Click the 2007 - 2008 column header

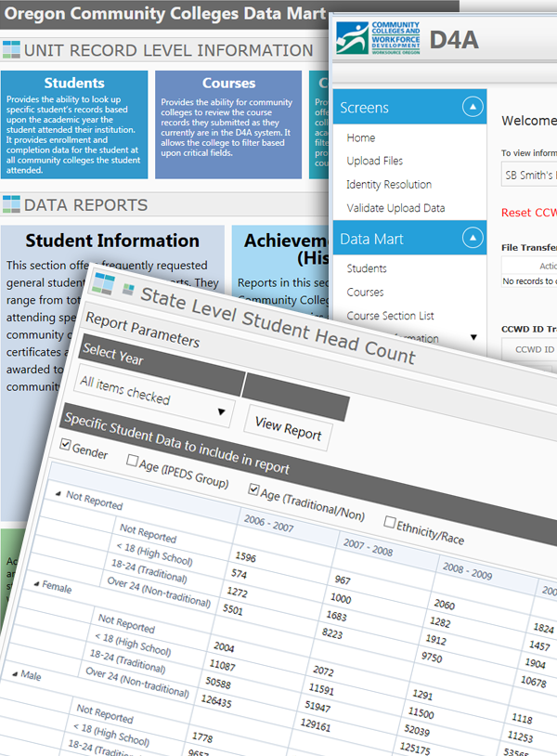click(x=368, y=547)
